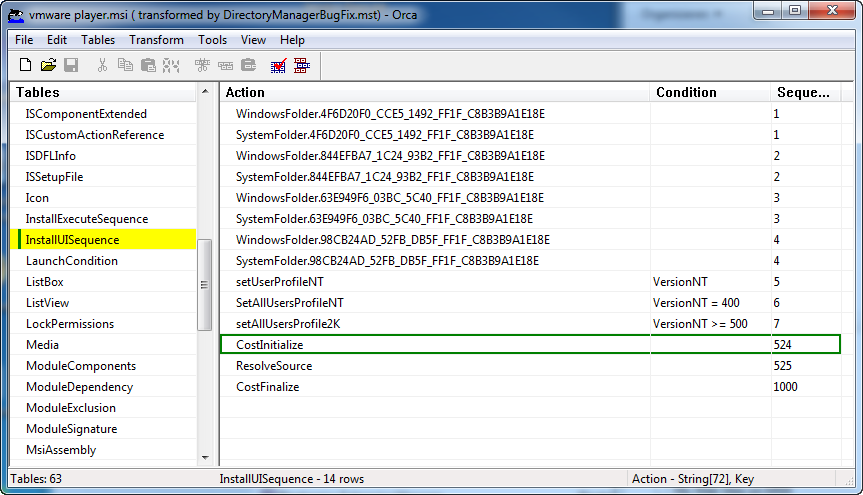
Task: Click the Open file folder icon
Action: click(48, 65)
